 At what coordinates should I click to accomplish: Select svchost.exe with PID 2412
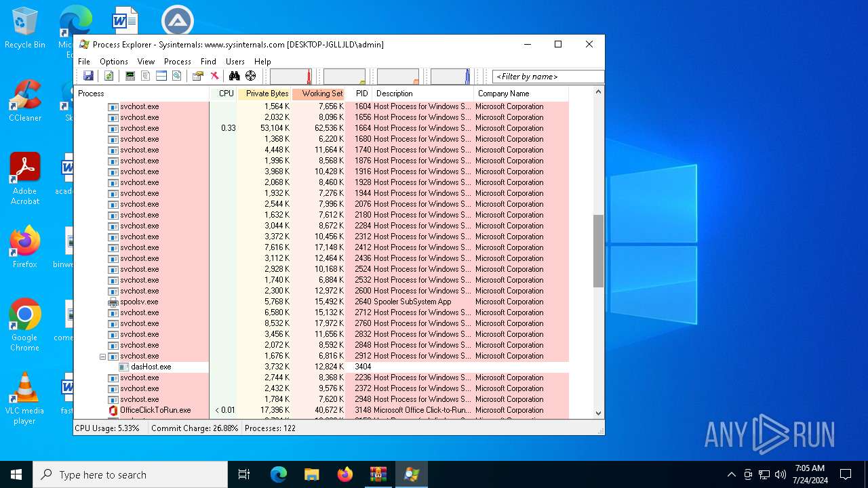coord(321,247)
